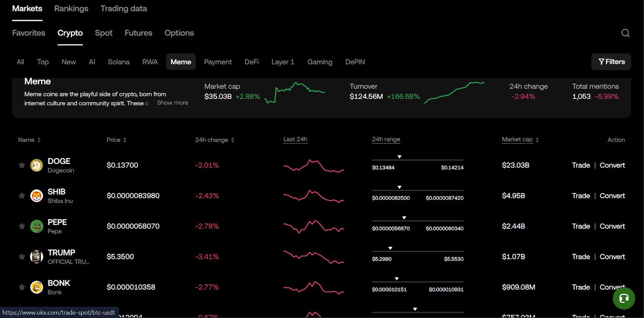This screenshot has height=318, width=644.
Task: Click the TRUMP coin logo
Action: [37, 256]
